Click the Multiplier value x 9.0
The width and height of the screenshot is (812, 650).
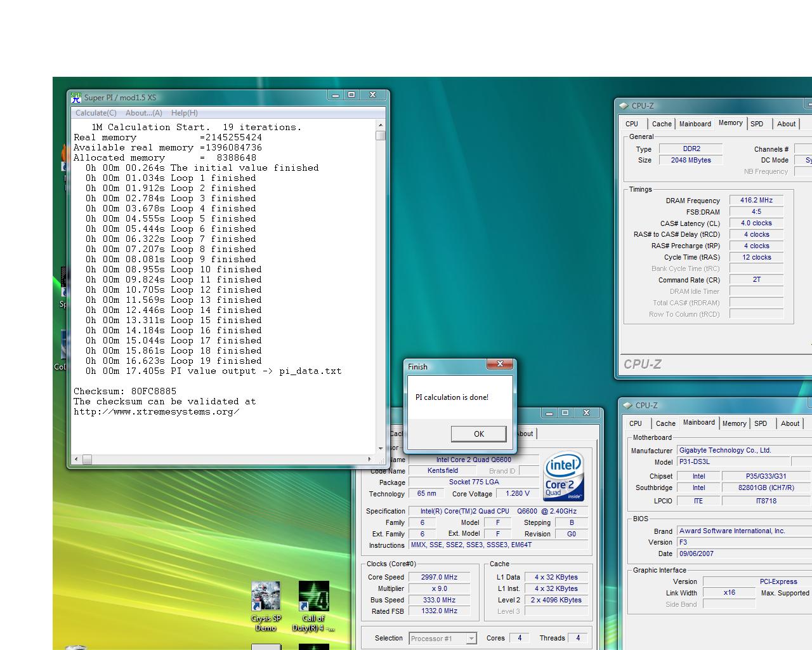(x=439, y=588)
